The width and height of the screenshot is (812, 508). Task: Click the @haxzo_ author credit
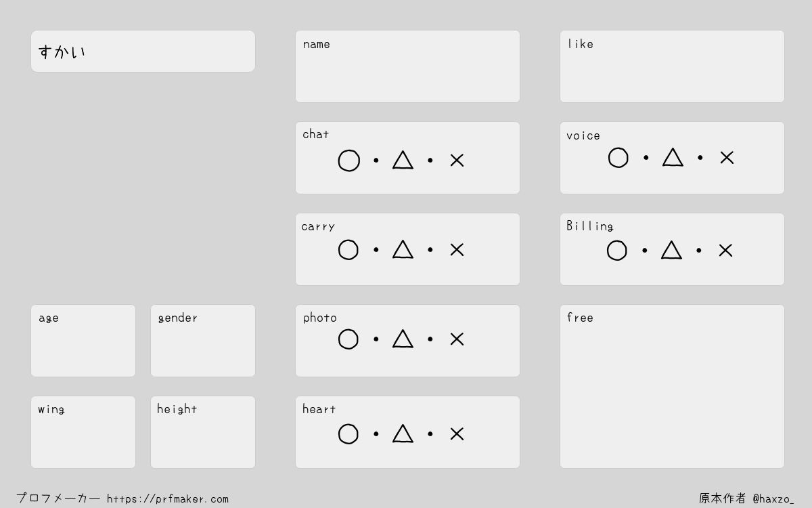click(x=773, y=499)
